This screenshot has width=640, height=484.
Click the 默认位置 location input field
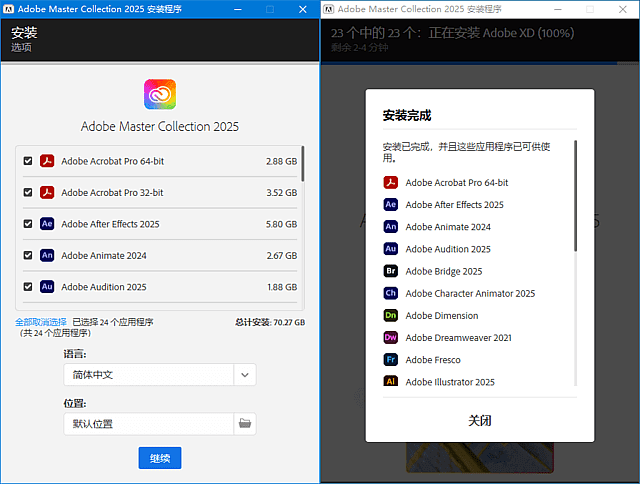tap(148, 424)
